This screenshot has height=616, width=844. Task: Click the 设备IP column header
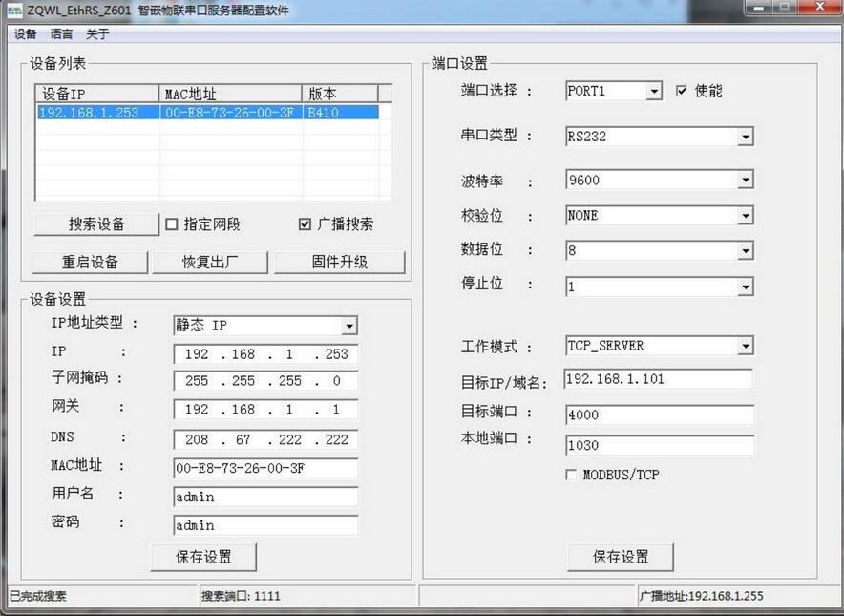pos(97,94)
